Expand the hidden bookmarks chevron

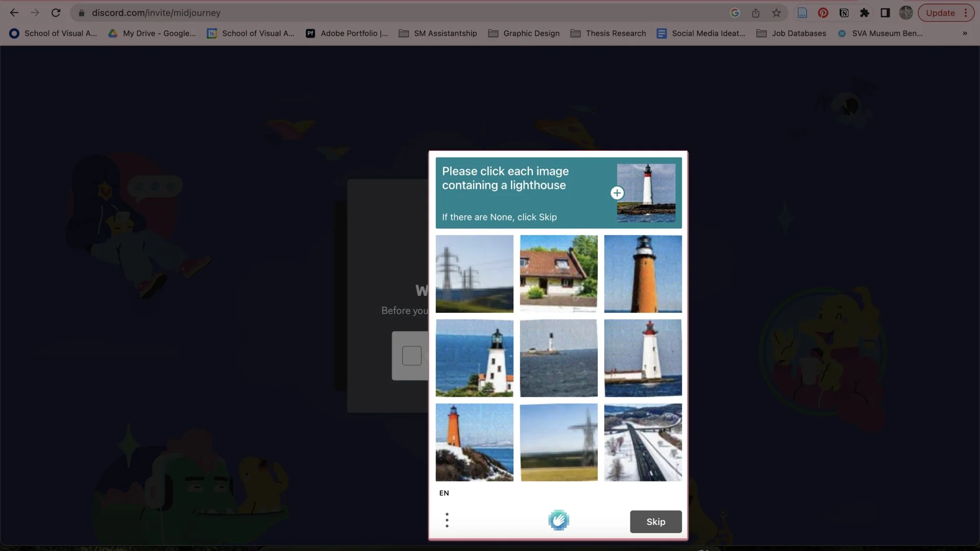pos(965,33)
